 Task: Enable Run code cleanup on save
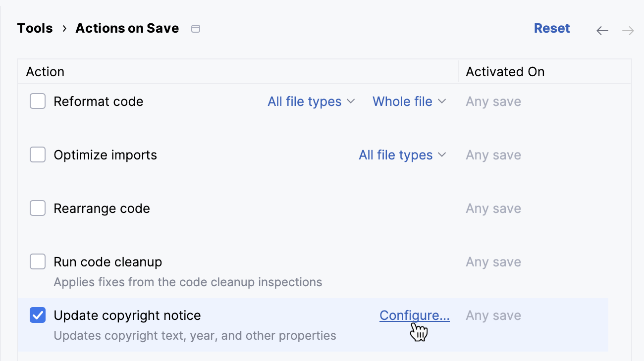click(x=38, y=261)
